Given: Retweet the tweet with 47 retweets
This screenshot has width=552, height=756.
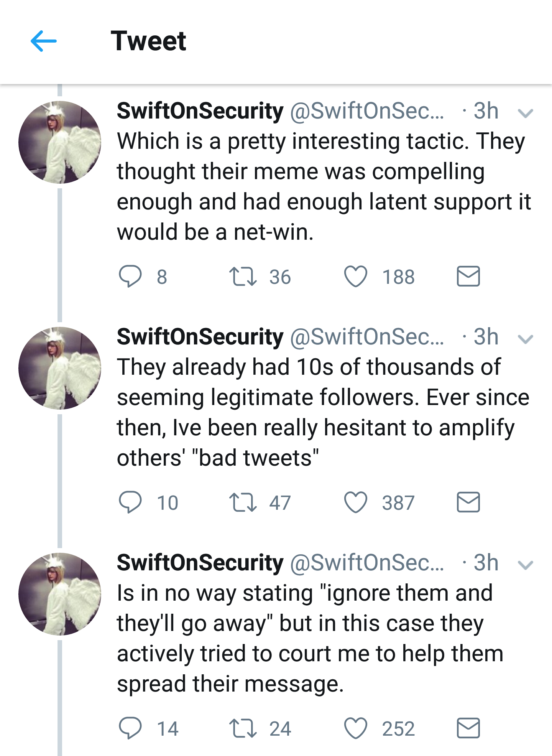Looking at the screenshot, I should point(243,502).
